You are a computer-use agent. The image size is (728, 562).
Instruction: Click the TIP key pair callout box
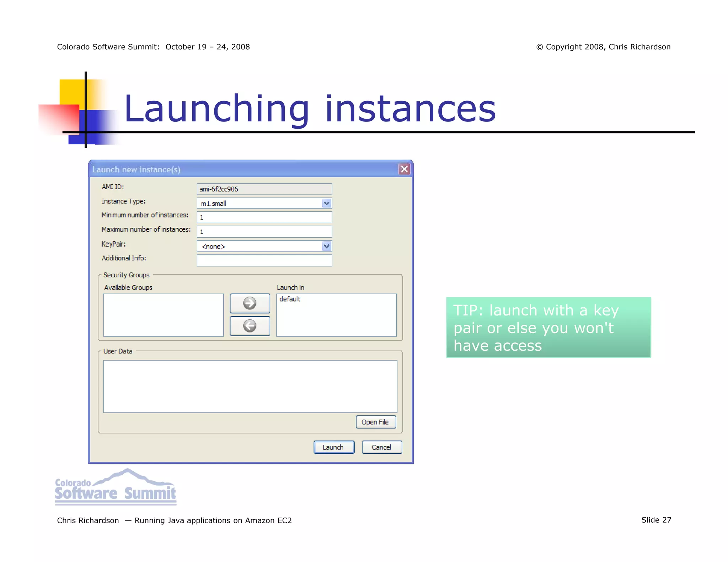coord(548,328)
